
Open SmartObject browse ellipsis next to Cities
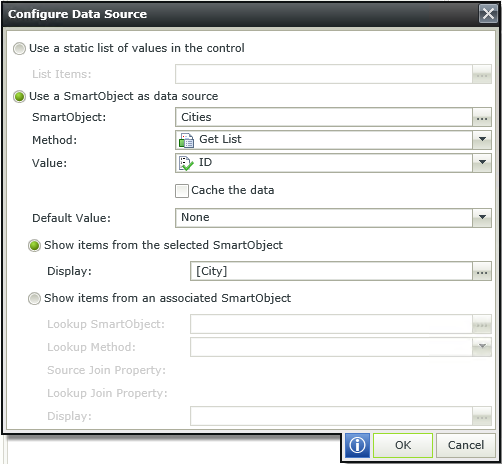pyautogui.click(x=482, y=117)
